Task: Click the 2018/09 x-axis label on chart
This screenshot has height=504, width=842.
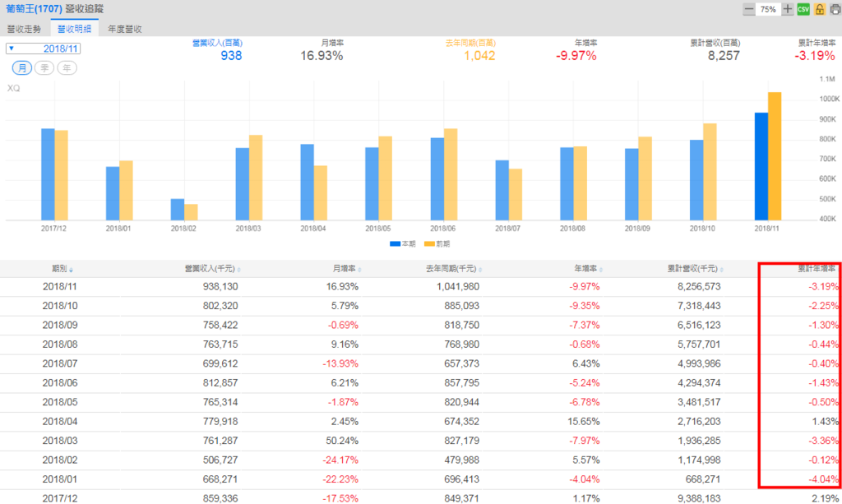Action: 637,229
